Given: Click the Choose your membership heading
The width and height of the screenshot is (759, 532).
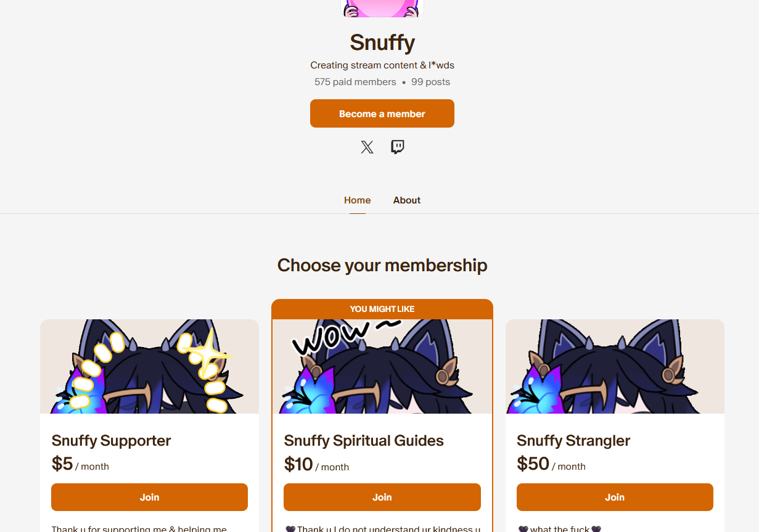Looking at the screenshot, I should click(x=382, y=265).
